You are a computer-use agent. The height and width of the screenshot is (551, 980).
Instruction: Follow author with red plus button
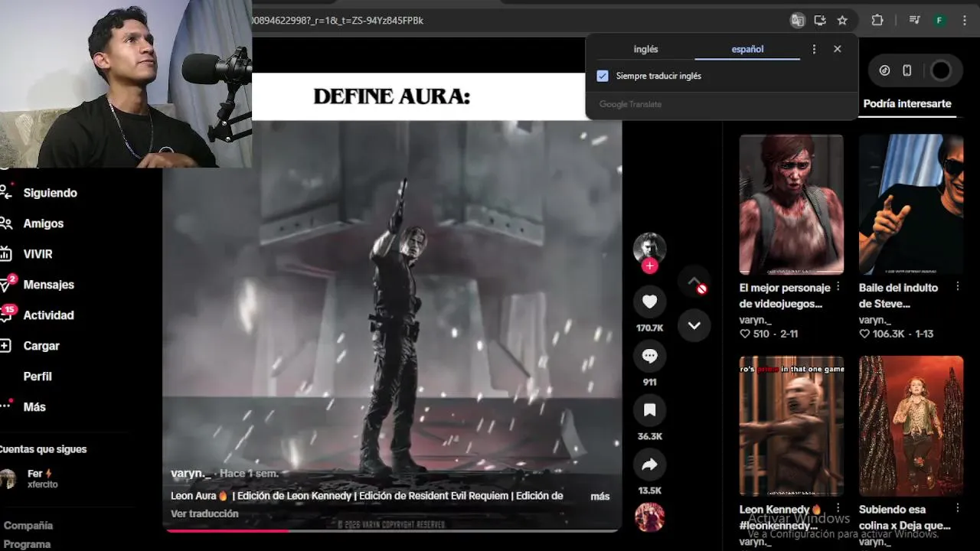click(649, 266)
